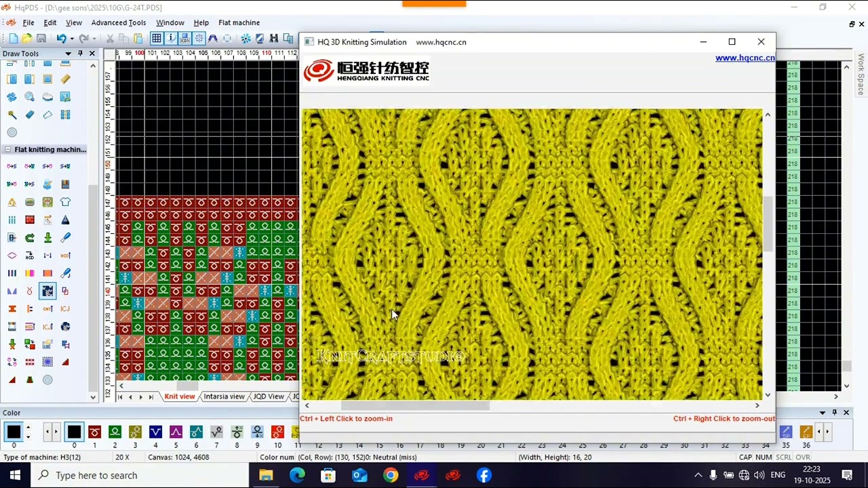868x488 pixels.
Task: Toggle the grid display toolbar button
Action: (x=157, y=39)
